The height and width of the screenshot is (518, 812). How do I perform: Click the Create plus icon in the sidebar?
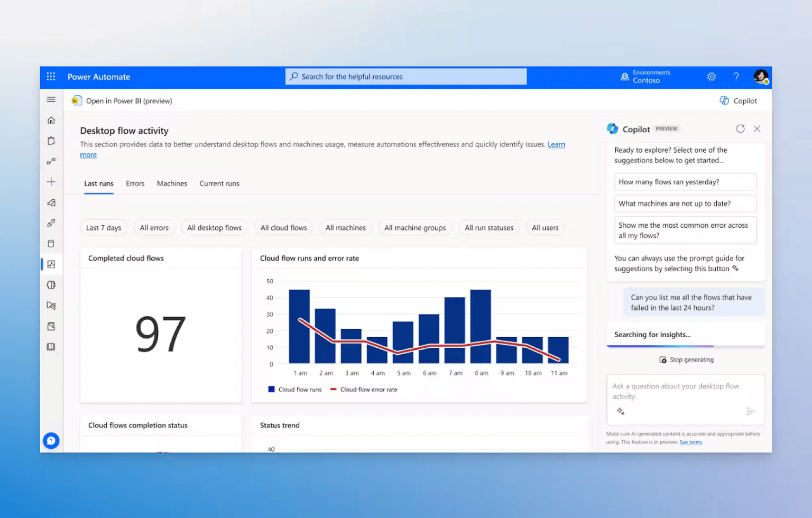point(51,181)
